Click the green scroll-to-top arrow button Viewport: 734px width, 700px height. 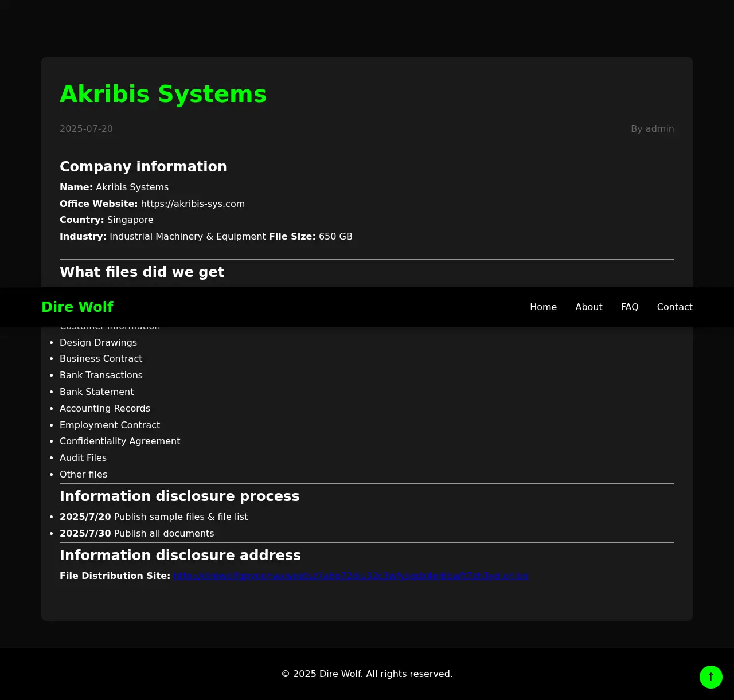coord(710,676)
